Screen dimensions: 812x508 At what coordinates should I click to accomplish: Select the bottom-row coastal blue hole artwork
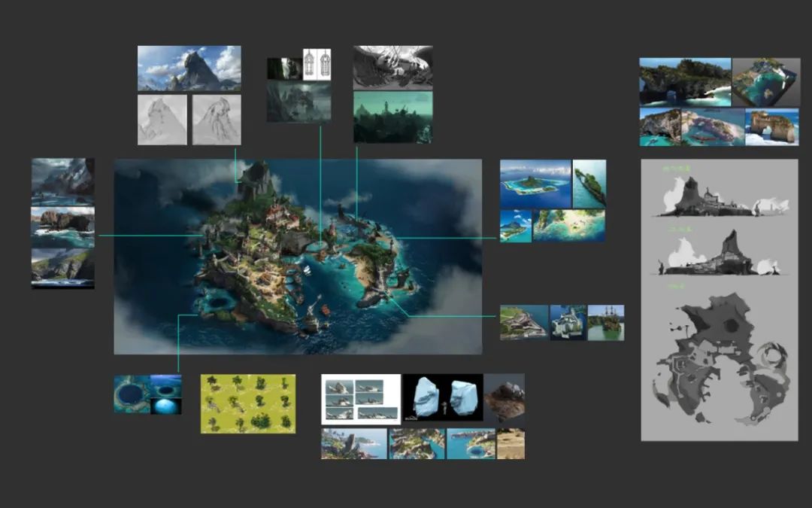tap(471, 444)
